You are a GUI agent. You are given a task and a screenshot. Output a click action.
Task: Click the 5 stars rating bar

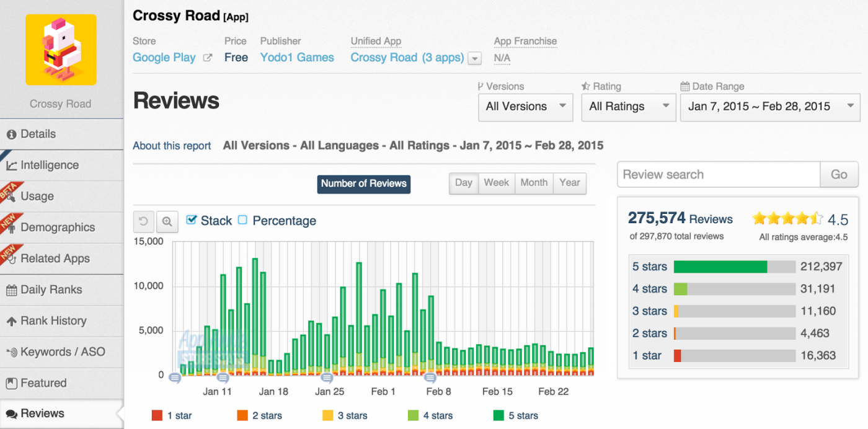click(734, 267)
